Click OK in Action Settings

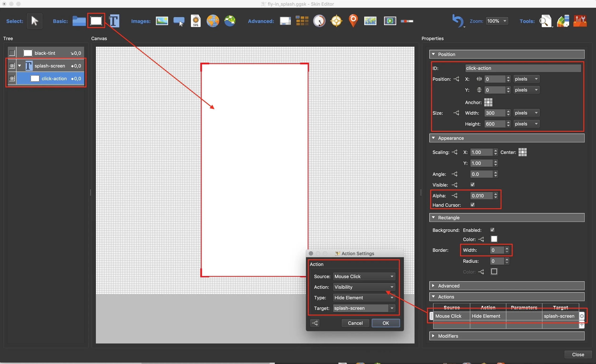[x=385, y=323]
